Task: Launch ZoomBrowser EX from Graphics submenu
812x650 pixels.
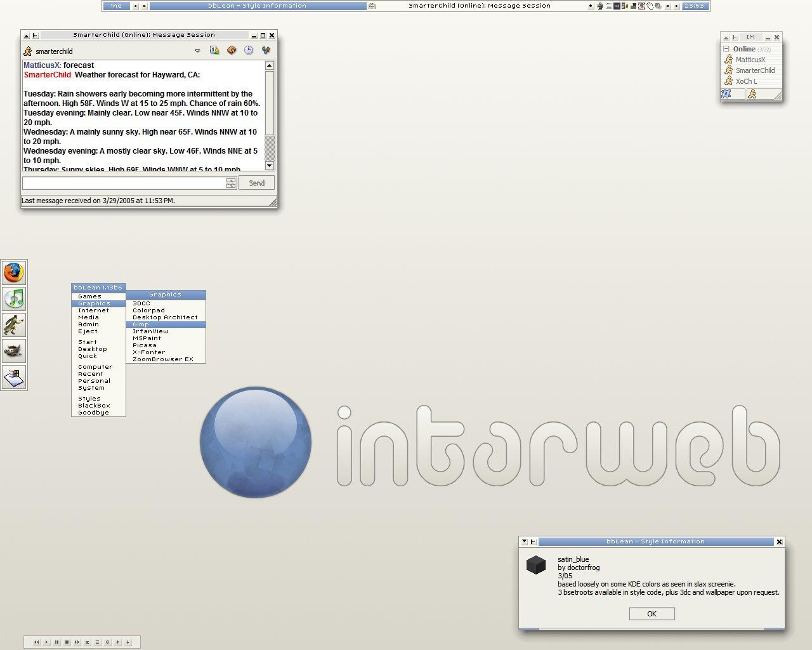Action: [x=166, y=359]
